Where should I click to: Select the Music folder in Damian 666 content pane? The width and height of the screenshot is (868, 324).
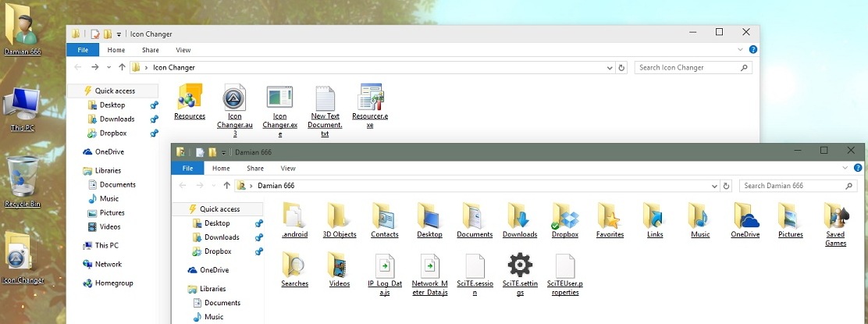pyautogui.click(x=700, y=220)
